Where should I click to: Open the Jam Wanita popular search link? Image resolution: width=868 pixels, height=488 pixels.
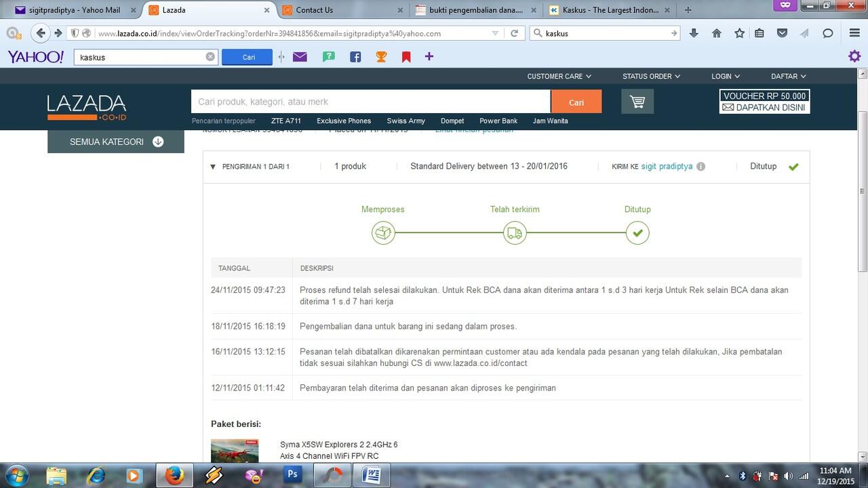click(x=551, y=121)
